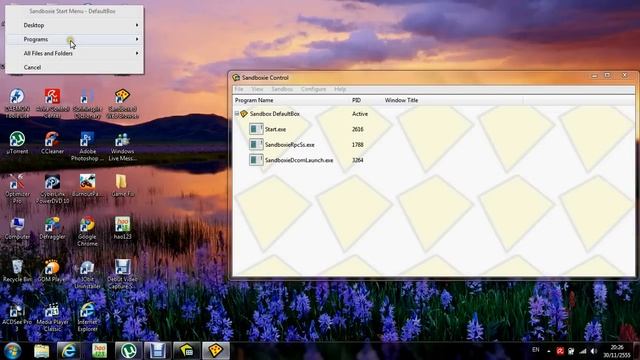Select the Burnout Paradise desktop icon
The image size is (640, 360).
coord(87,185)
